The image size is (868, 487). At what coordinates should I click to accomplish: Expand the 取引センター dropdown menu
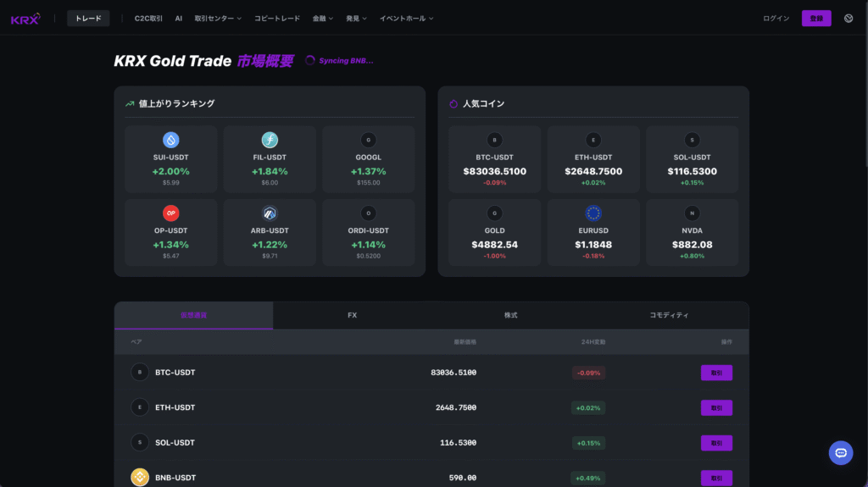(x=218, y=19)
